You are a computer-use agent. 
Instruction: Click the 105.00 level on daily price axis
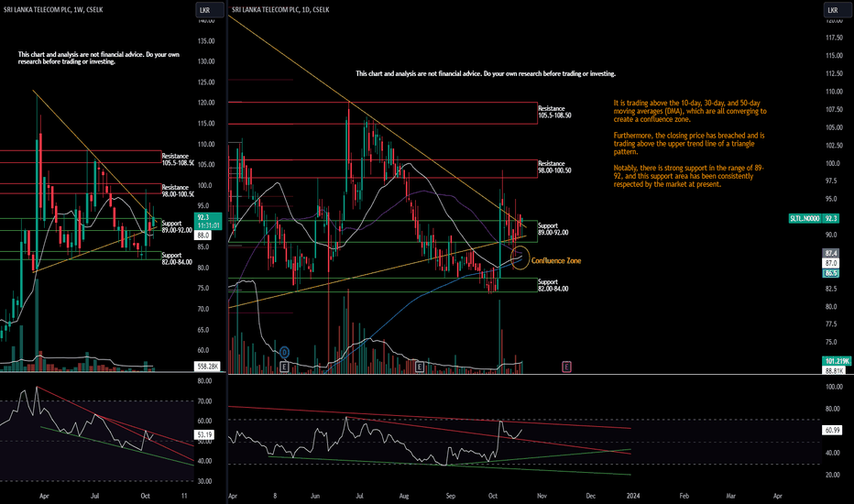(835, 127)
